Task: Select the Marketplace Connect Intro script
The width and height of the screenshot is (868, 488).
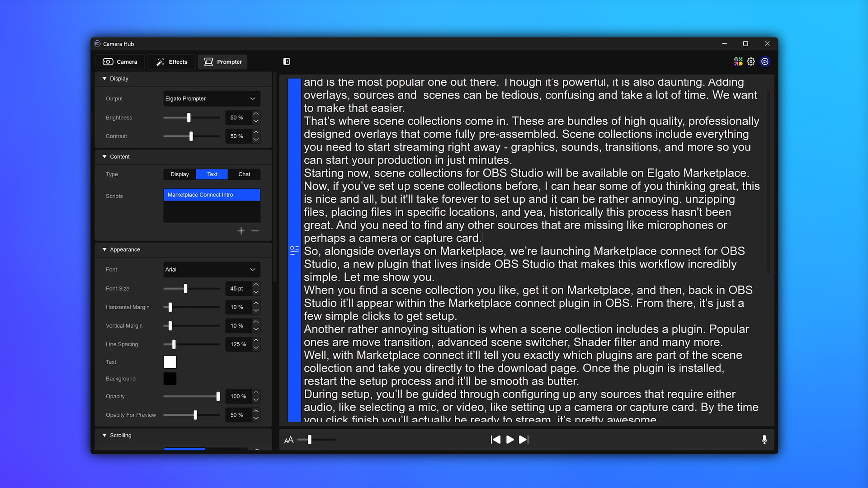Action: tap(212, 195)
